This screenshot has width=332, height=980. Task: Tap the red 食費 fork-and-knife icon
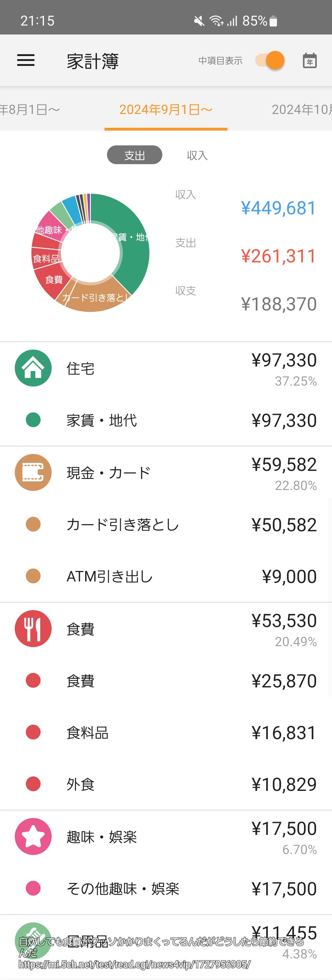[33, 629]
